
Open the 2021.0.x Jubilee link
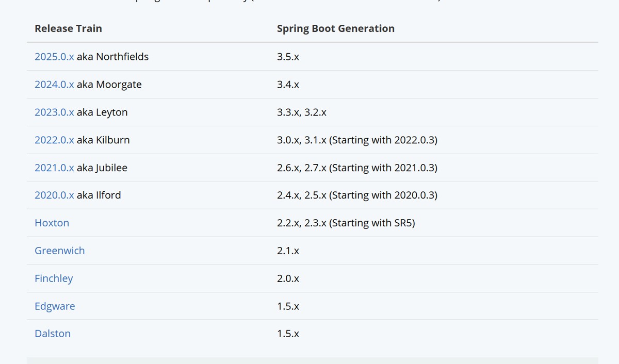click(54, 168)
